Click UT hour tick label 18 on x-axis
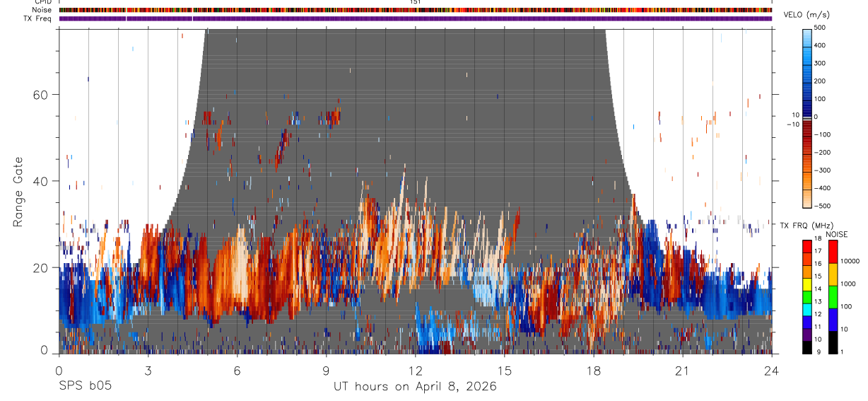The width and height of the screenshot is (868, 401). pyautogui.click(x=594, y=370)
